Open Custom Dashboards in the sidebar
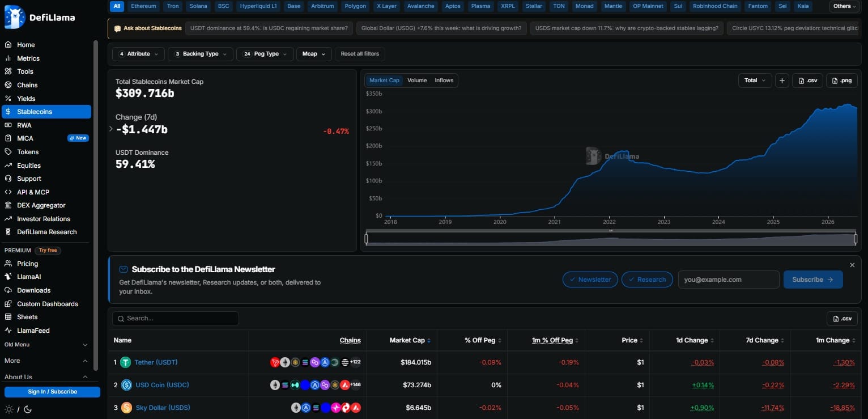 [x=46, y=304]
